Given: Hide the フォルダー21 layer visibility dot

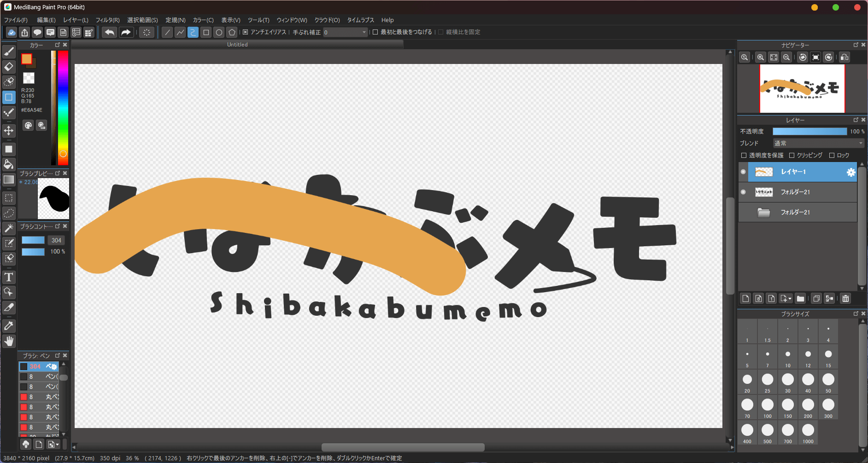Looking at the screenshot, I should click(x=743, y=192).
